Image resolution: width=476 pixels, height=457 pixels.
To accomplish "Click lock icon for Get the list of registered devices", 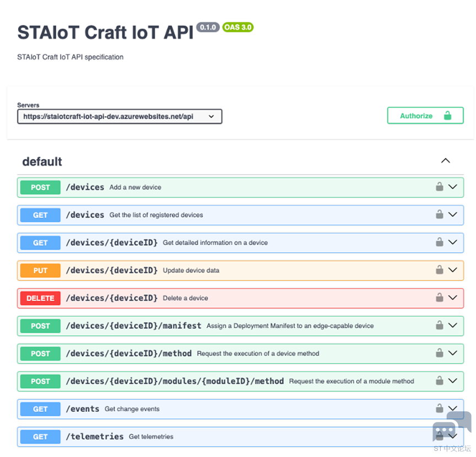I will tap(439, 214).
